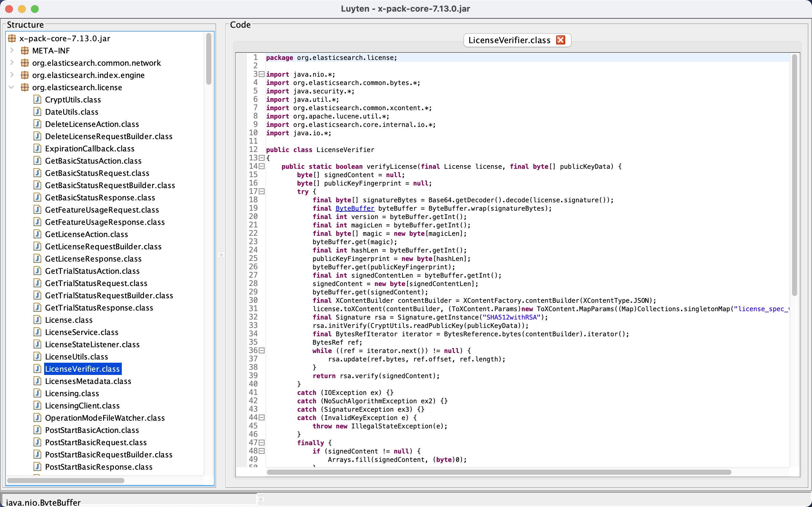Click the ExpirationCallback.class file icon
This screenshot has height=507, width=812.
[x=38, y=148]
